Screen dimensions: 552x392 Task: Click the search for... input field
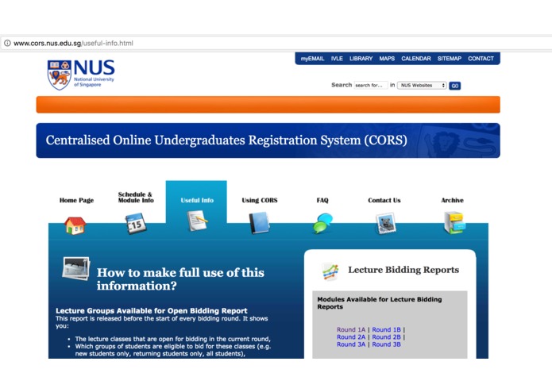pyautogui.click(x=371, y=85)
